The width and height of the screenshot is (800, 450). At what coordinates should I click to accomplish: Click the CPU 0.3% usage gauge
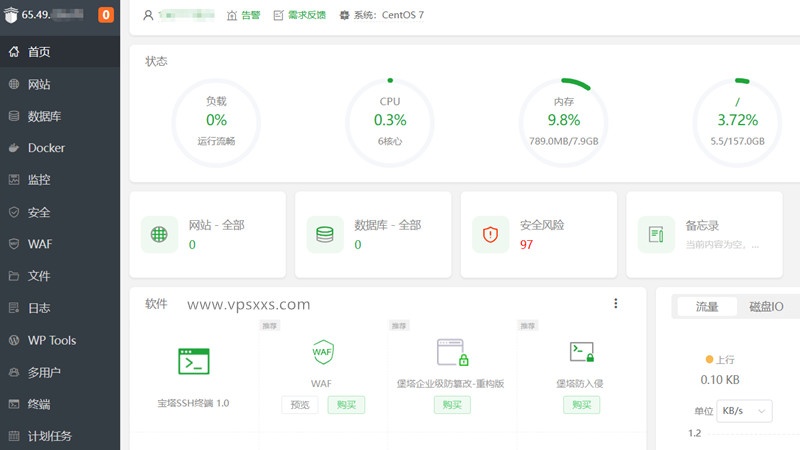(390, 122)
